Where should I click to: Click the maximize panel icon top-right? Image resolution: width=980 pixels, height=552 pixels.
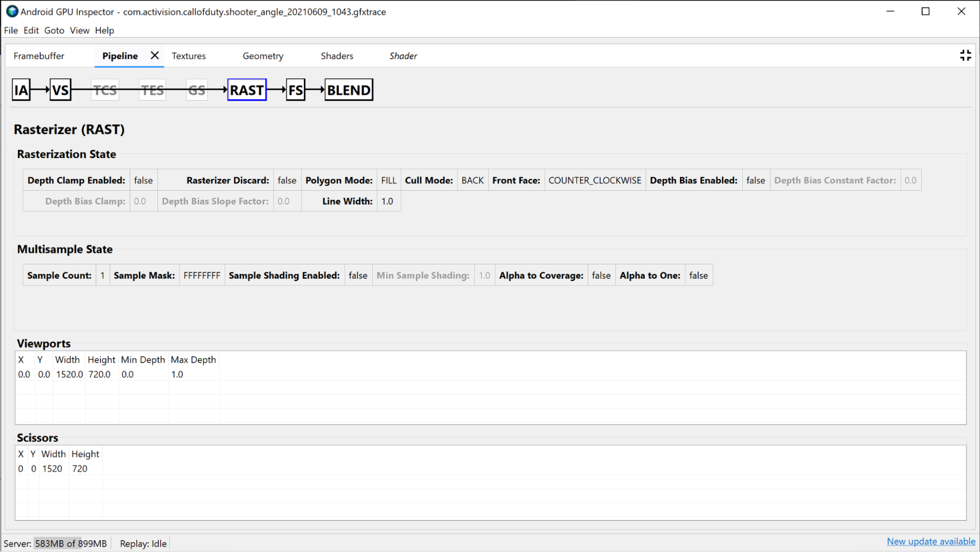click(966, 55)
